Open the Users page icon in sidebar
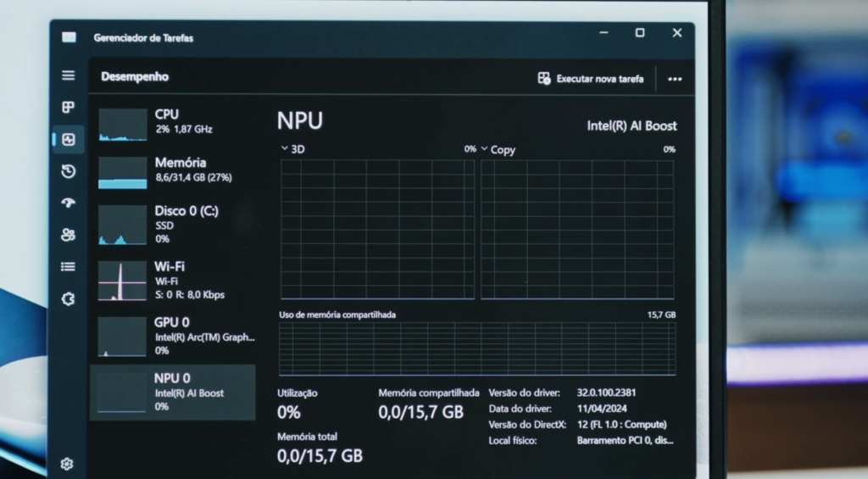The height and width of the screenshot is (479, 868). coord(68,235)
